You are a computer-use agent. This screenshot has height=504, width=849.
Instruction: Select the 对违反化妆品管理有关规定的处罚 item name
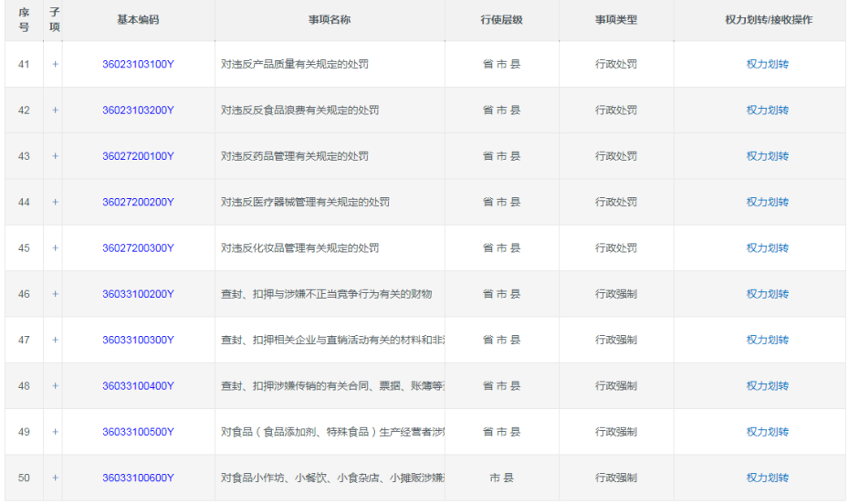pyautogui.click(x=299, y=248)
